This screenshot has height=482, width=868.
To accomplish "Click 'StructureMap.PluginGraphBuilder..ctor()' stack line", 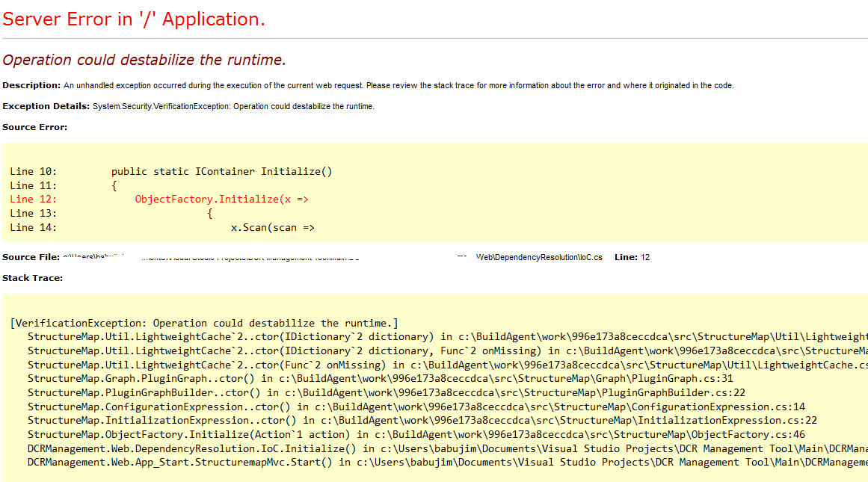I will [x=387, y=393].
